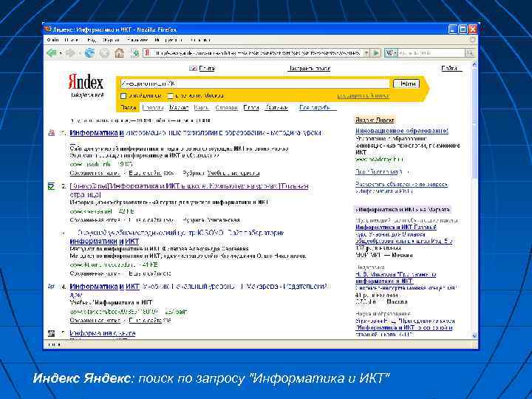Viewport: 532px width, 399px height.
Task: Open the Инструменты menu
Action: (168, 40)
